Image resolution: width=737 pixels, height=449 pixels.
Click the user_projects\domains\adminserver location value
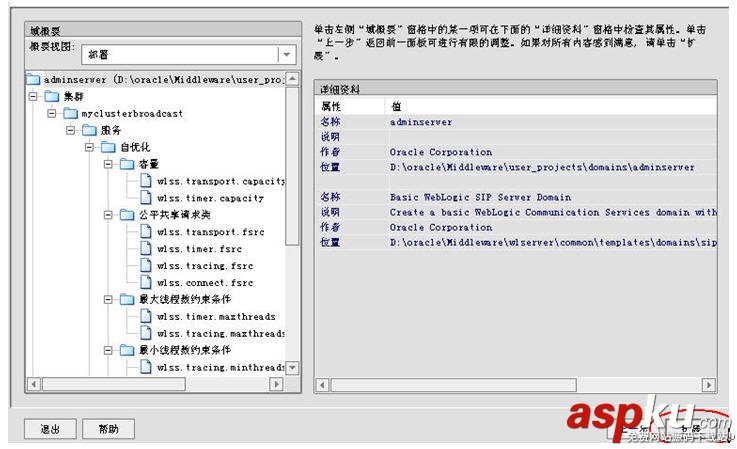[542, 167]
